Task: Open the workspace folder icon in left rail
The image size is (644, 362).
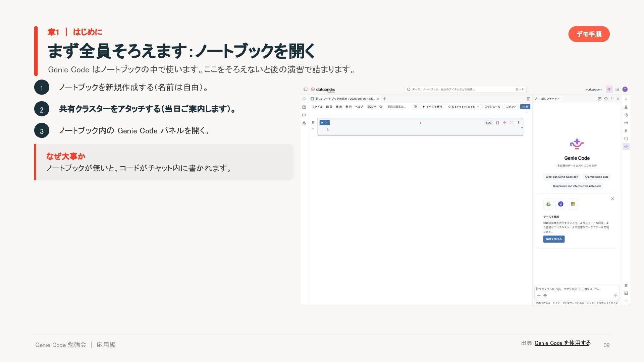Action: click(304, 115)
